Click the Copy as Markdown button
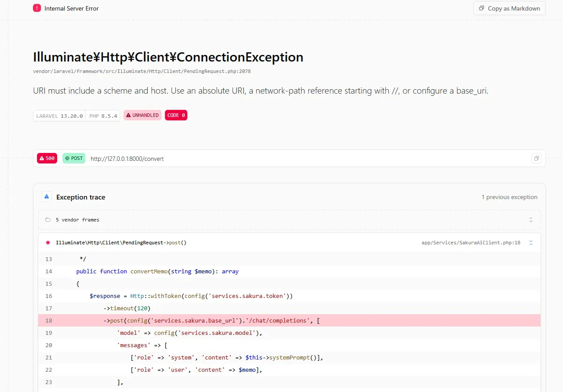Image resolution: width=563 pixels, height=392 pixels. [509, 8]
